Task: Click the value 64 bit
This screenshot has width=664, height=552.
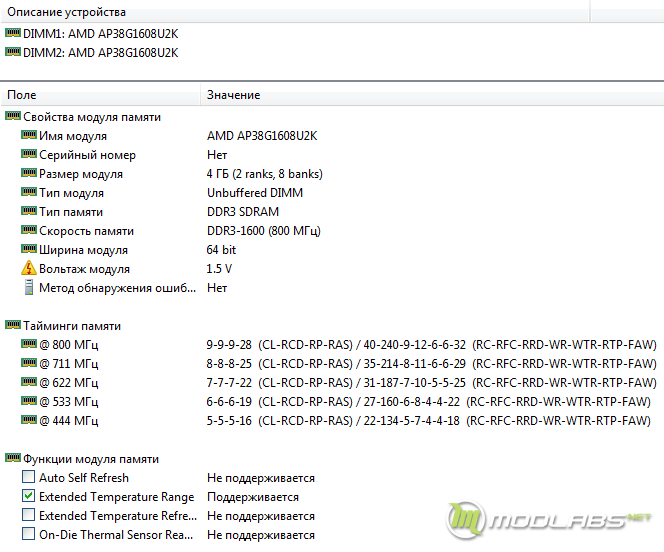Action: pos(221,250)
